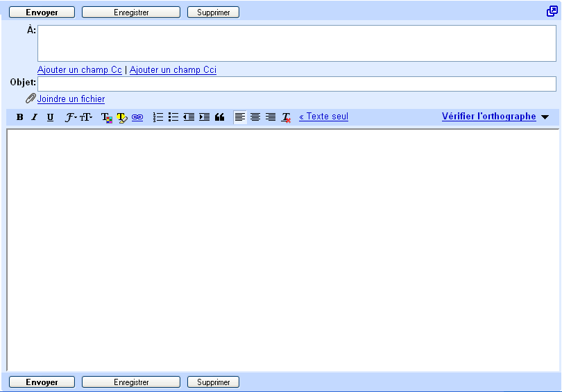Switch to plain text with Texte seul
The image size is (562, 392).
323,117
